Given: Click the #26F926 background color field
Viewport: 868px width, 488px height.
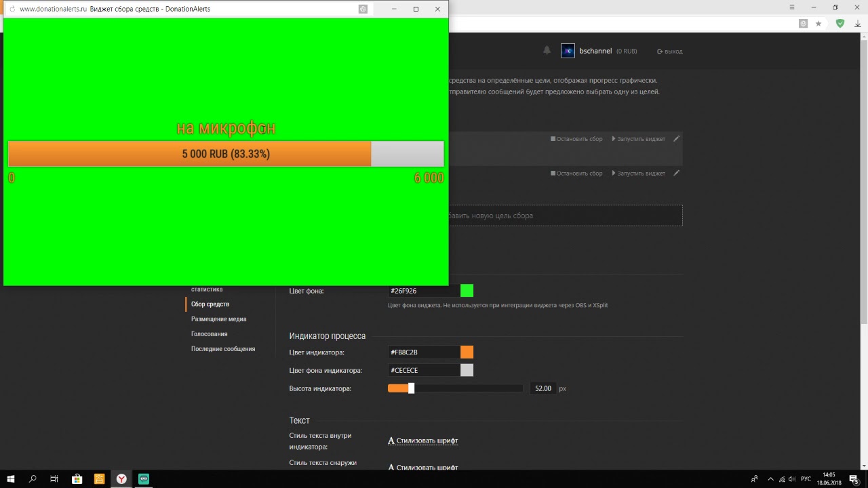Looking at the screenshot, I should pyautogui.click(x=423, y=291).
